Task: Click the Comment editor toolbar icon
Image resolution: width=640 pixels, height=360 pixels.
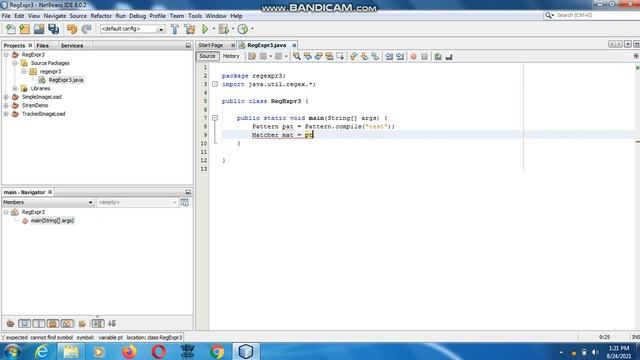Action: [x=438, y=57]
